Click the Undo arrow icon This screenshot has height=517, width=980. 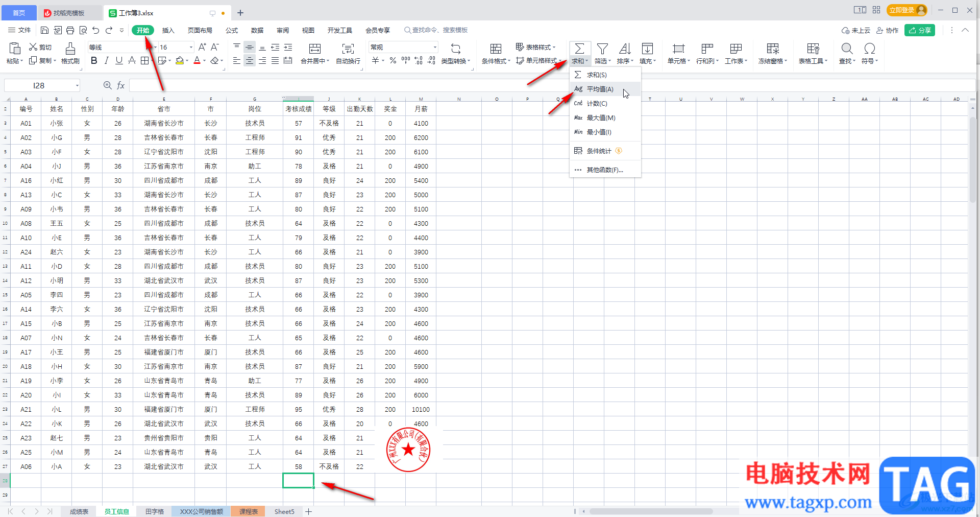pyautogui.click(x=96, y=30)
